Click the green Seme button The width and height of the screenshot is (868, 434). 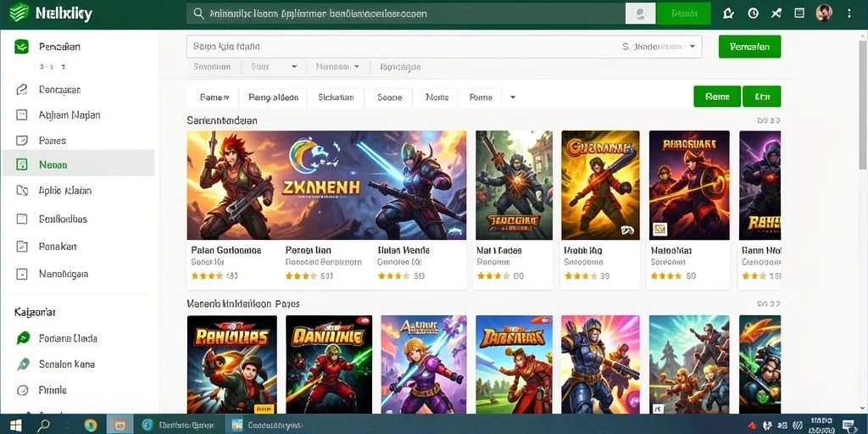(717, 97)
